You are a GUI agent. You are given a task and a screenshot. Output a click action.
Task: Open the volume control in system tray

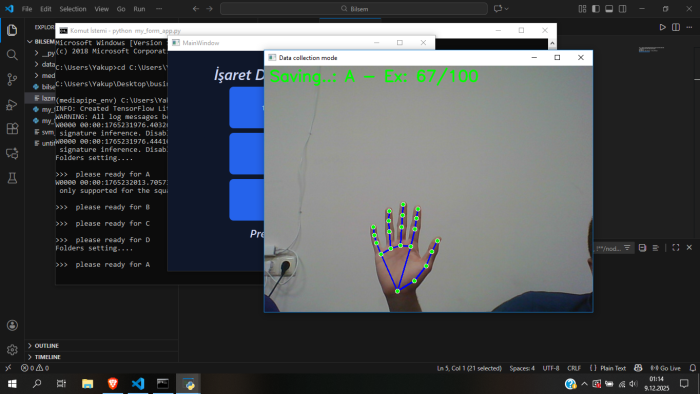[633, 384]
